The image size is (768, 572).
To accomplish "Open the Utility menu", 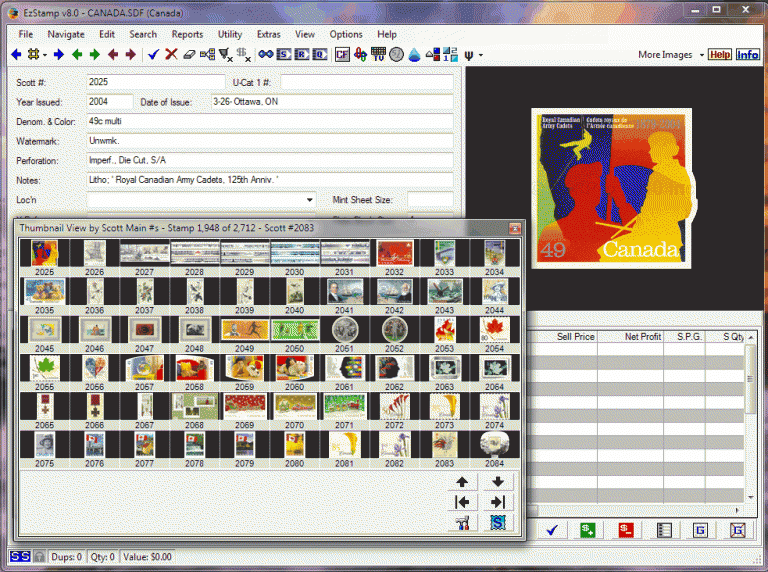I will point(230,34).
